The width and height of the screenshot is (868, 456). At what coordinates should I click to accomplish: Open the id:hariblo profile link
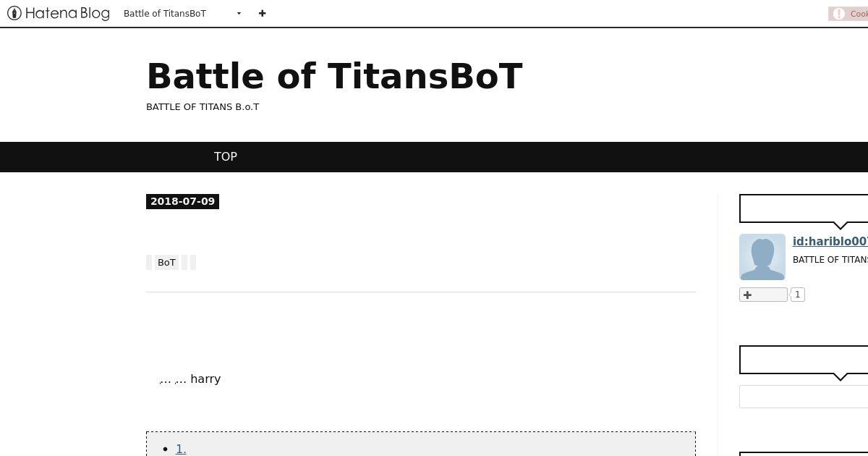pyautogui.click(x=830, y=241)
